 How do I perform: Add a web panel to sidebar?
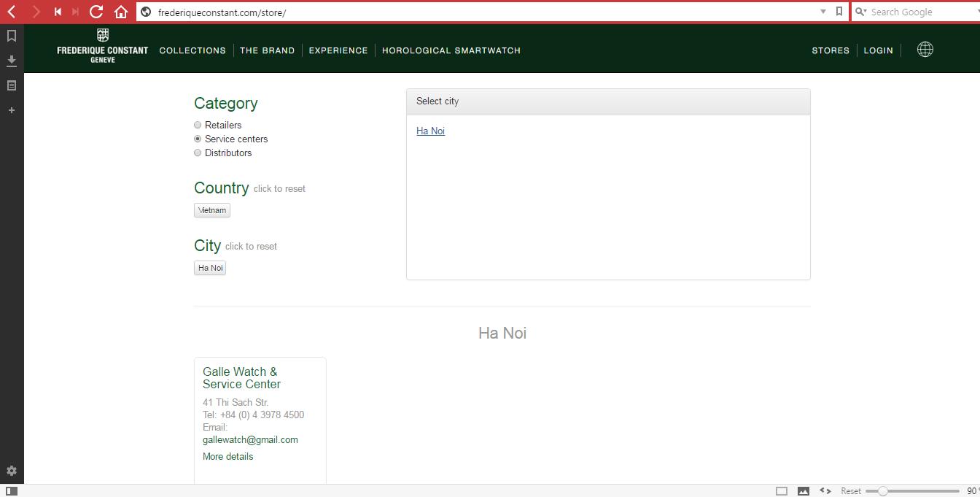[x=12, y=110]
